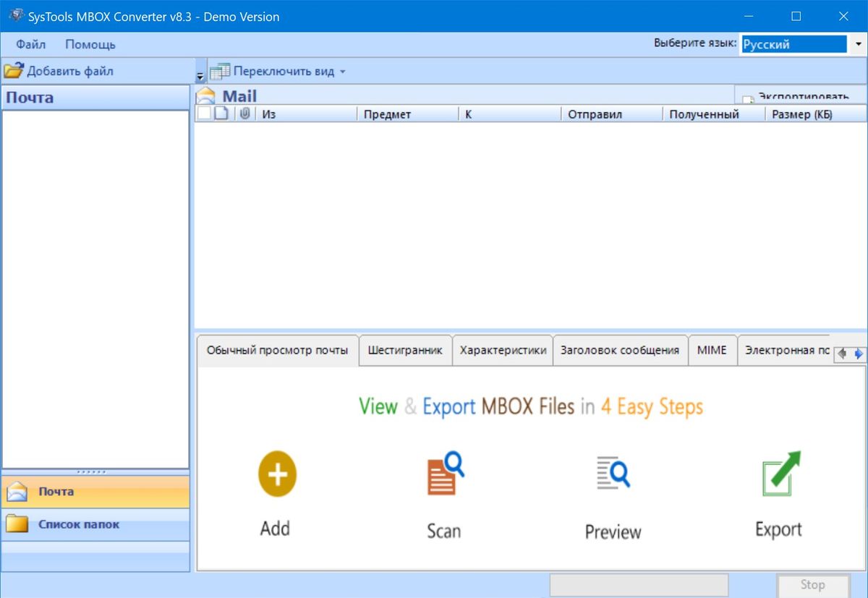Expand the toolbar overflow chevron

click(x=200, y=74)
